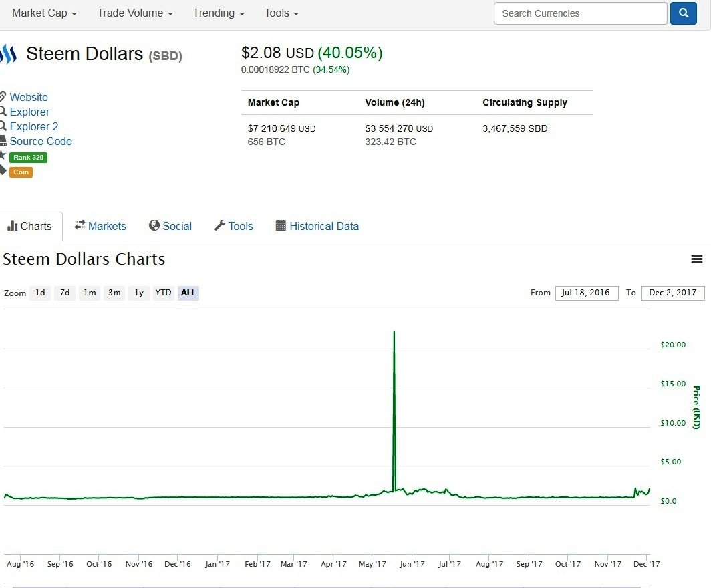Click the May 2017 price spike peak
This screenshot has height=588, width=721.
point(394,332)
